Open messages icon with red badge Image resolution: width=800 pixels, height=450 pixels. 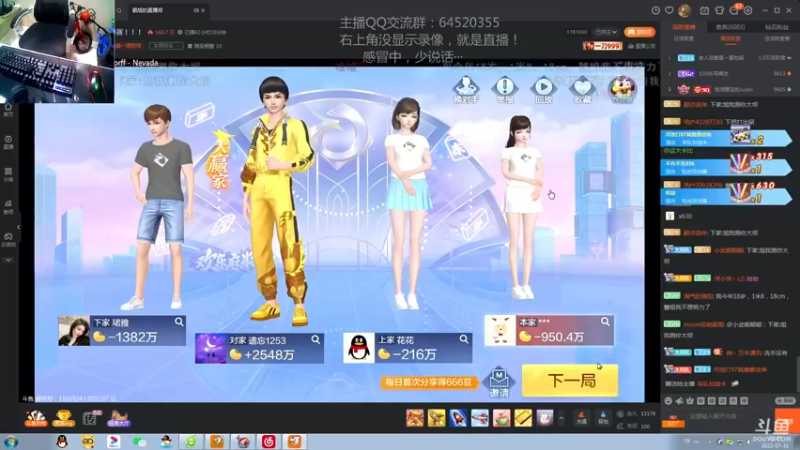click(x=735, y=10)
